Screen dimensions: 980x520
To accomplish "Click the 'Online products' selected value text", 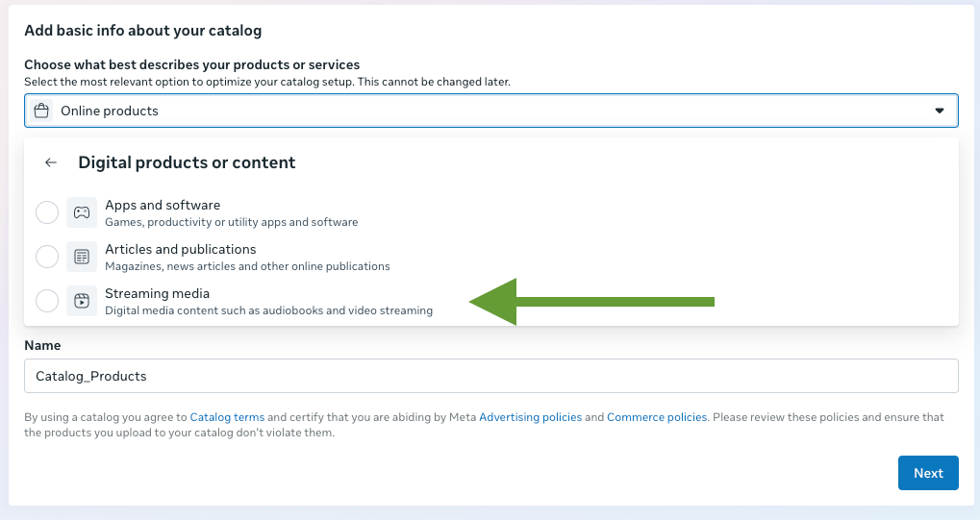I will click(110, 111).
